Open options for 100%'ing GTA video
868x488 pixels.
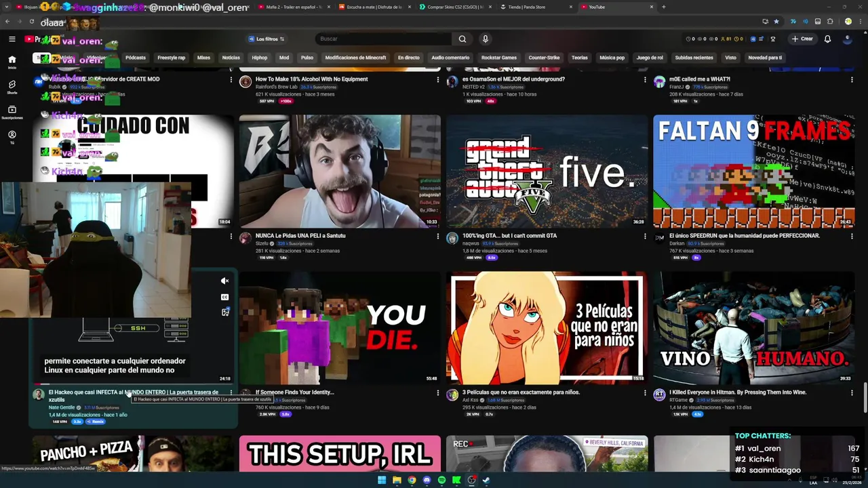[x=645, y=237]
